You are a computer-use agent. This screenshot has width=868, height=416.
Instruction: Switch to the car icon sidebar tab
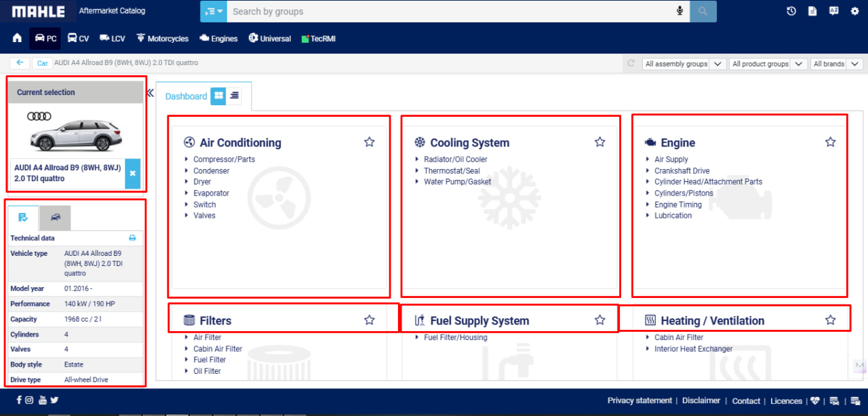pos(56,218)
